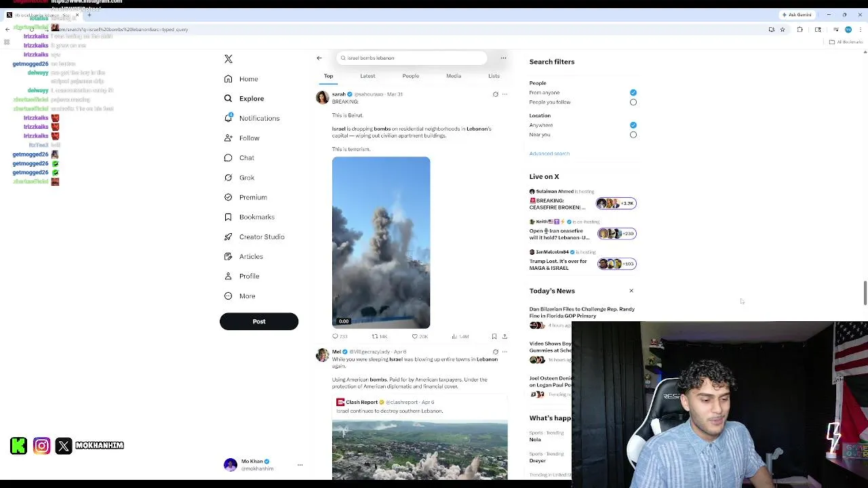Open Notifications with the bell icon

point(252,118)
